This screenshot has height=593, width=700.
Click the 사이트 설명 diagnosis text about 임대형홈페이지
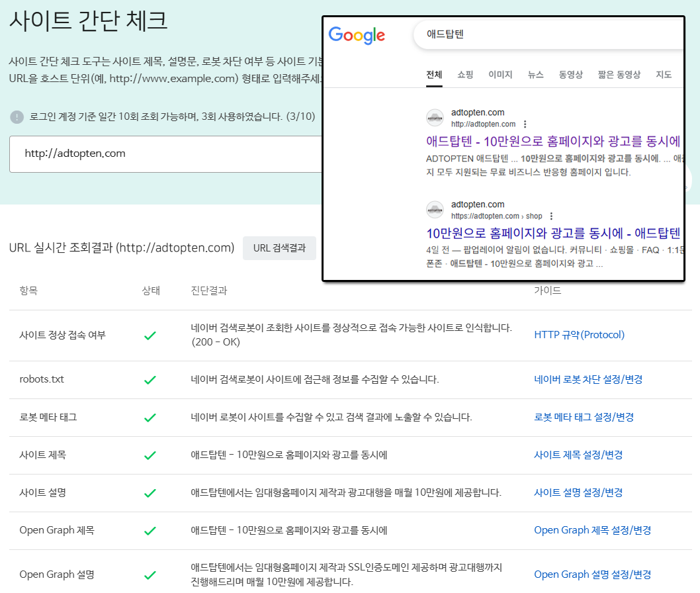pos(346,492)
